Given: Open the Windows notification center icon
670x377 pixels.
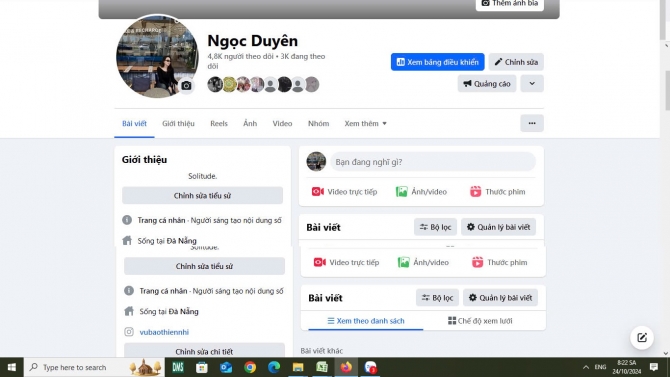Looking at the screenshot, I should tap(654, 367).
